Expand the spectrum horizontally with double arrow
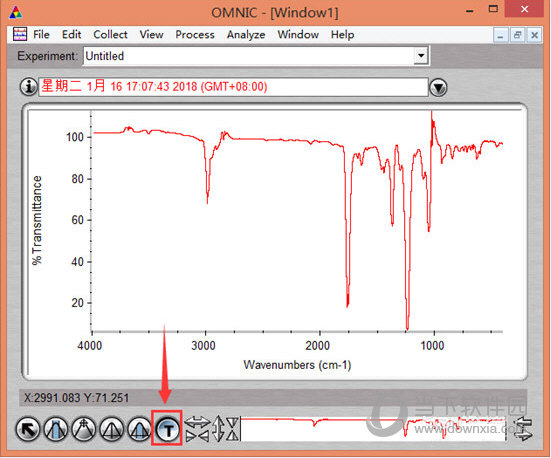 pos(197,421)
